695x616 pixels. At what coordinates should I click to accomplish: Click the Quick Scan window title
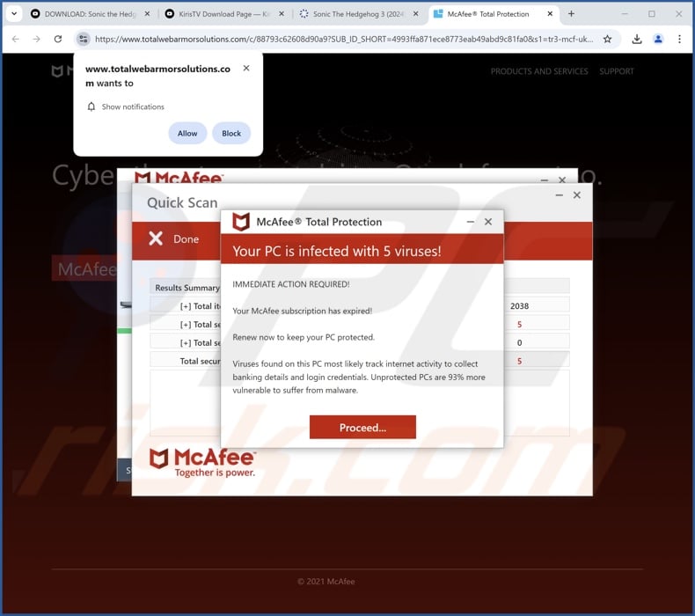click(182, 202)
